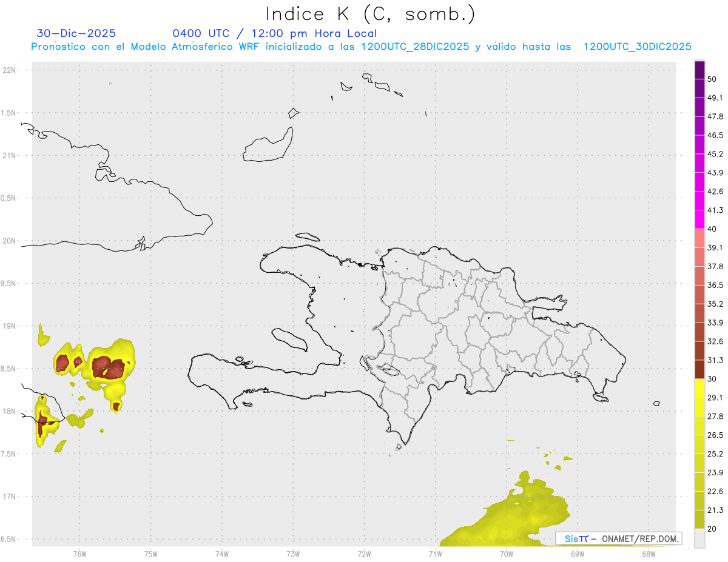Click colorbar value "37.8"
Screen dimensions: 728x562
[715, 266]
